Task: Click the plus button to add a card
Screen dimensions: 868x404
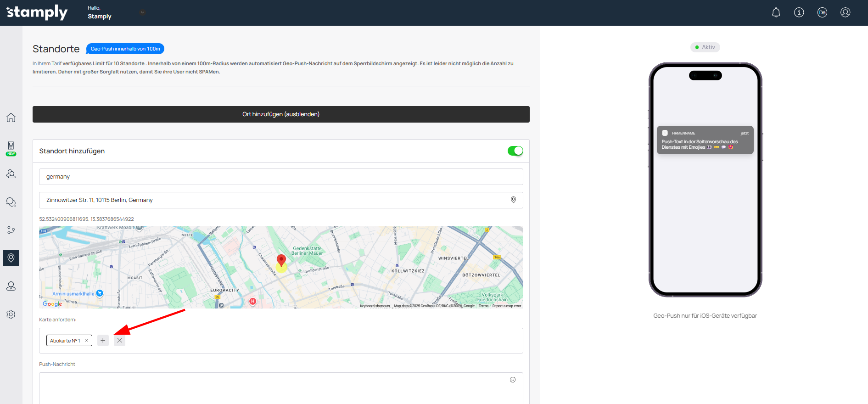Action: click(103, 341)
